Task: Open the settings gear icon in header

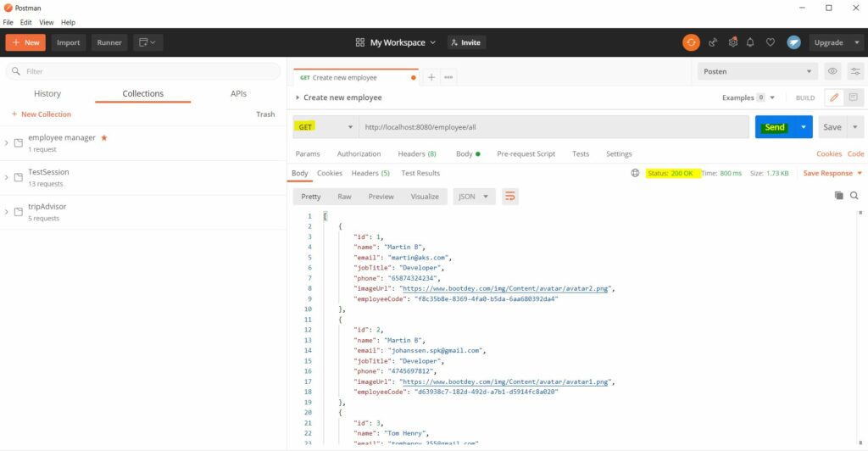Action: coord(733,42)
